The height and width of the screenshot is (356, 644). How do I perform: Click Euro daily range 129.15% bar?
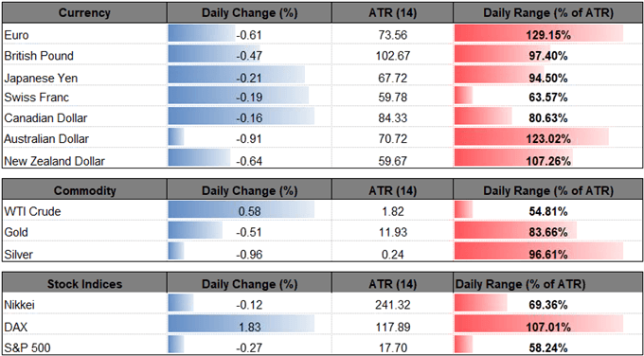(x=538, y=35)
